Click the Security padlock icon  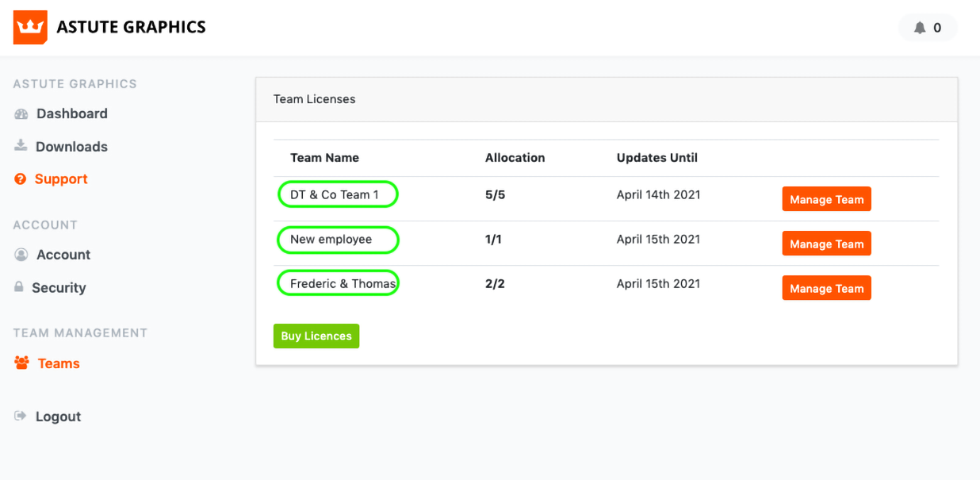[19, 287]
